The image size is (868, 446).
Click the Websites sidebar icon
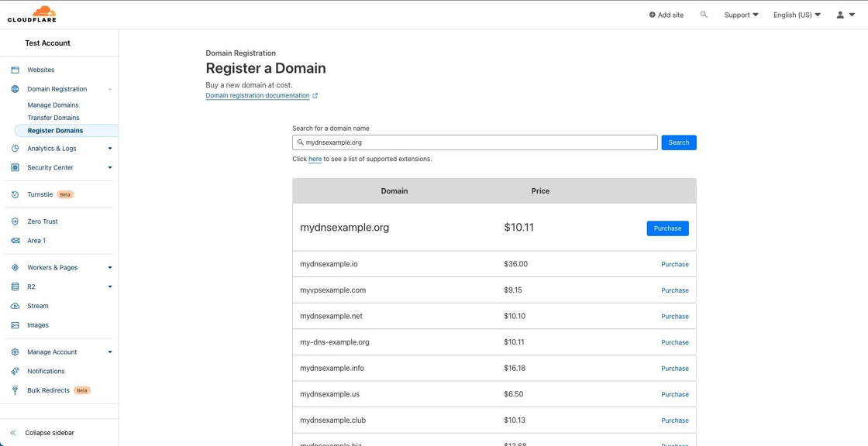click(15, 70)
